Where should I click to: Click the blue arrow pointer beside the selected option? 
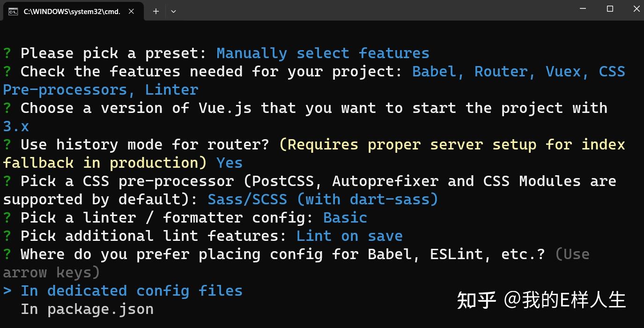[7, 291]
